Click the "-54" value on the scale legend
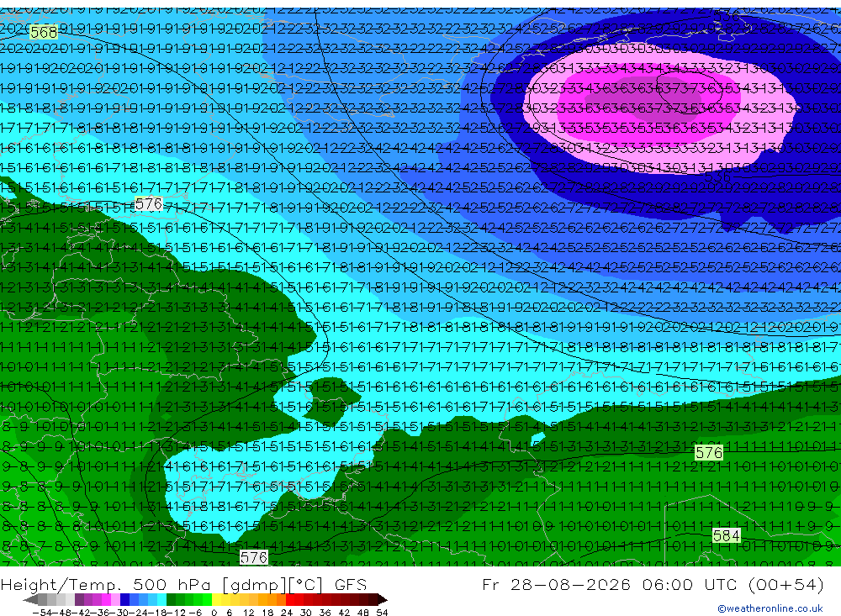Image resolution: width=841 pixels, height=616 pixels. pos(42,613)
